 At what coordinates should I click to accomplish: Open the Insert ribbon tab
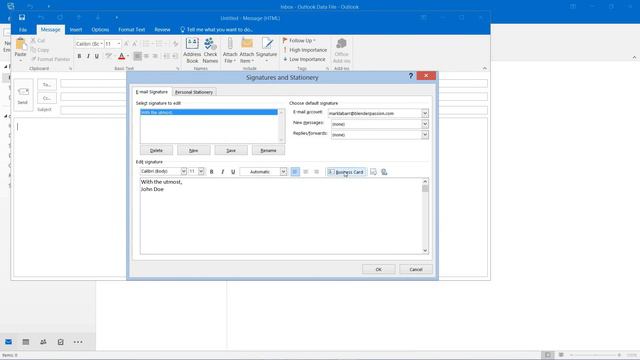76,30
